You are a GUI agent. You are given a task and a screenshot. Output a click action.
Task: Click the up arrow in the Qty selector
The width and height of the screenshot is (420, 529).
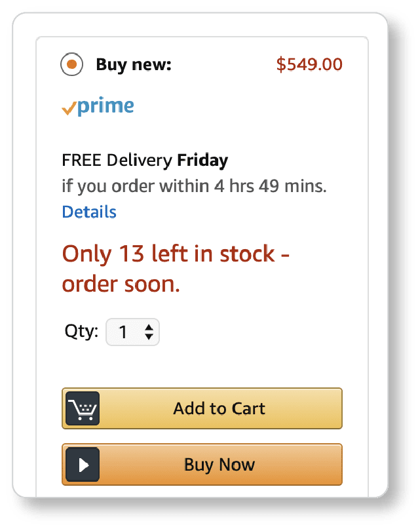[x=149, y=326]
